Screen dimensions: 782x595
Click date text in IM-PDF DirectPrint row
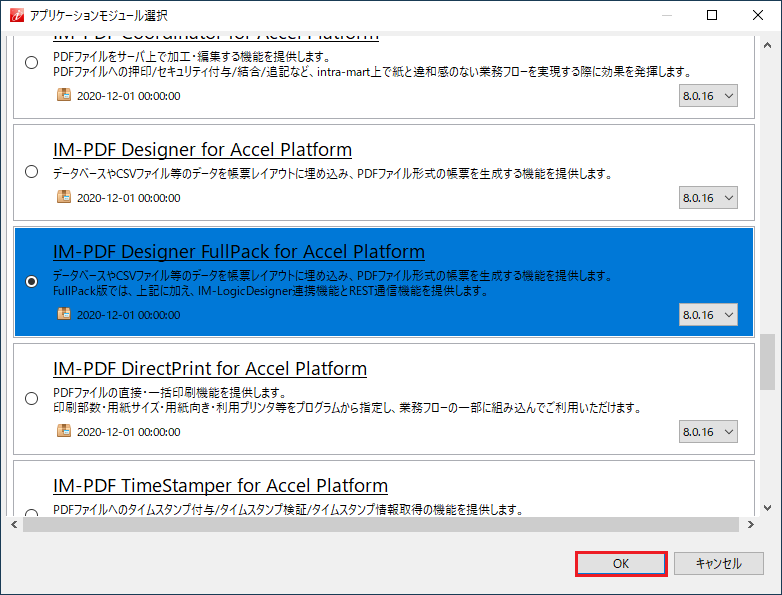pos(129,432)
